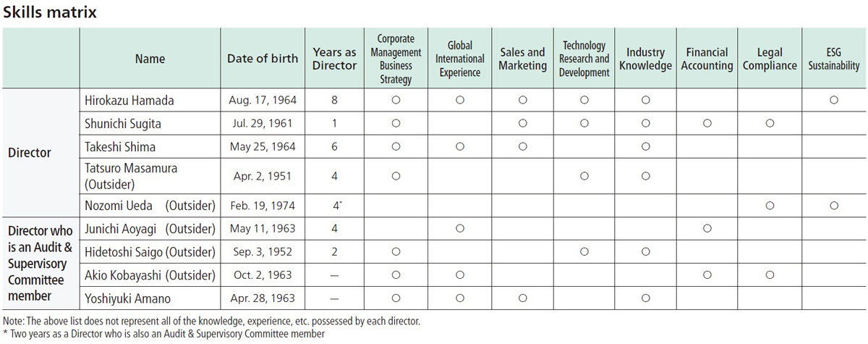Click Tatsuro Masamura's Technology Research circle
This screenshot has width=868, height=344.
point(584,176)
